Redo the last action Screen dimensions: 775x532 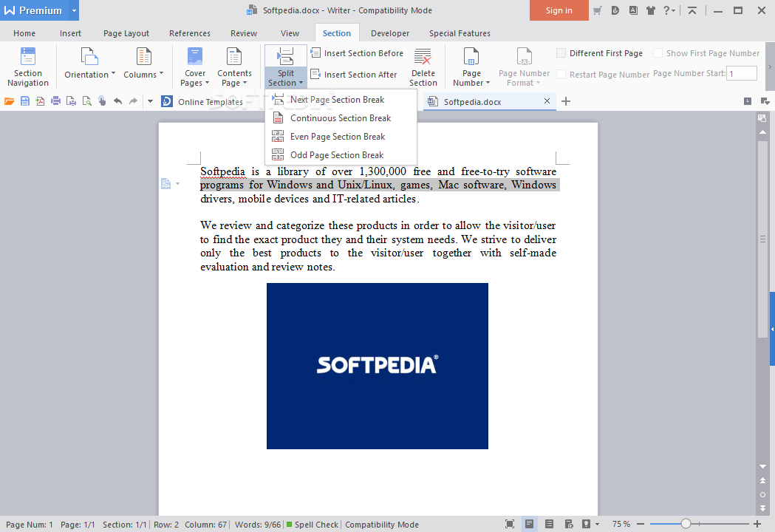coord(134,101)
